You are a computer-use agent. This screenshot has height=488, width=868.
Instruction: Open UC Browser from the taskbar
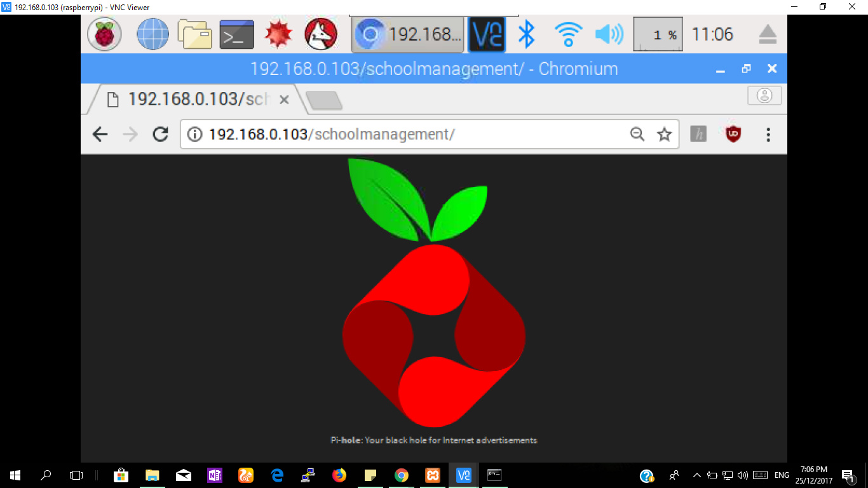pyautogui.click(x=246, y=475)
